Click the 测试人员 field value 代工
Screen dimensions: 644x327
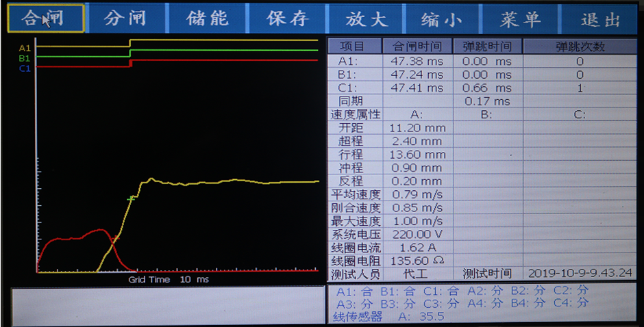click(x=417, y=274)
